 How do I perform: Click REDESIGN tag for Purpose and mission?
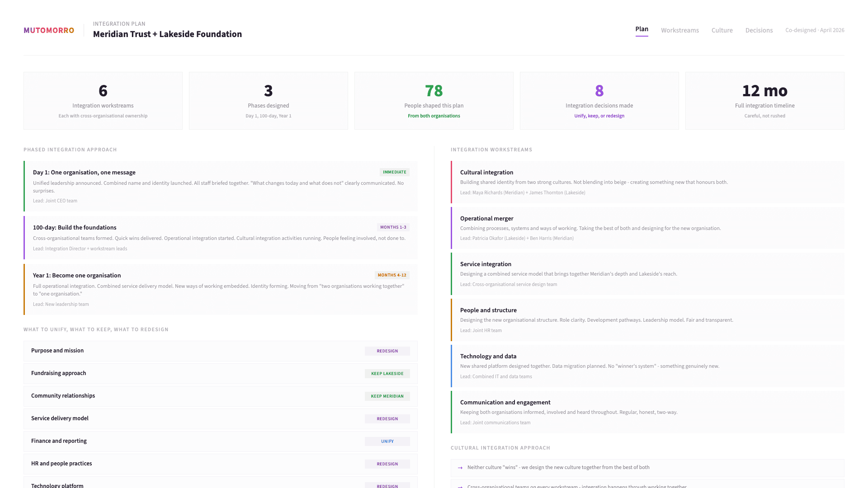click(x=387, y=351)
